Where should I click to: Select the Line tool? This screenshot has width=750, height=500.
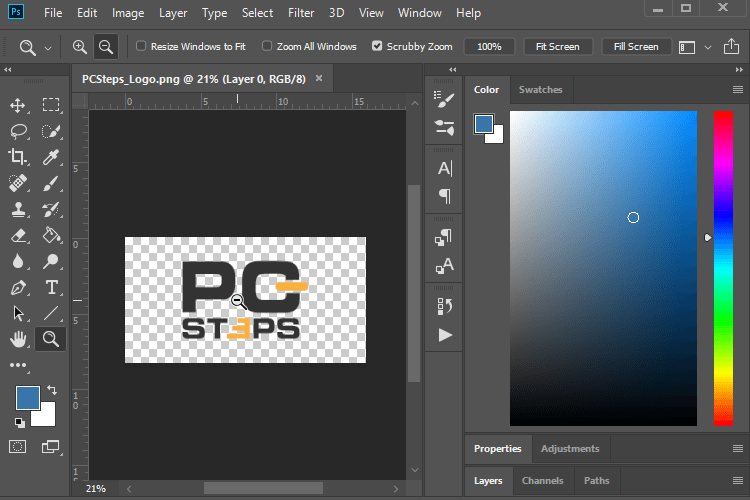pos(51,313)
